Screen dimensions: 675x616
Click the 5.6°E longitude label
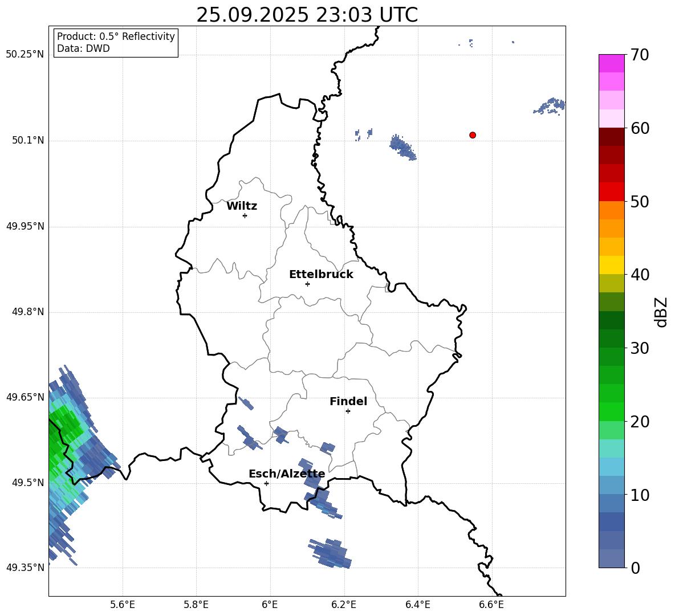click(123, 605)
